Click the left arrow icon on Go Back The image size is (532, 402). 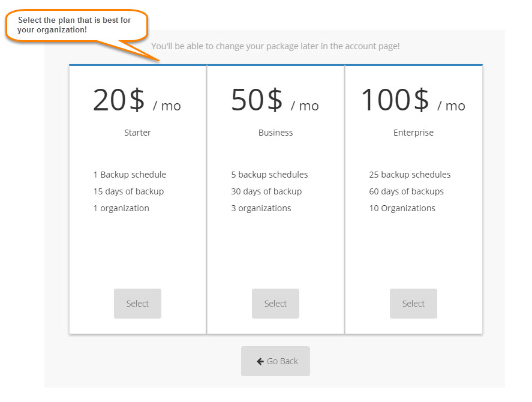click(260, 361)
